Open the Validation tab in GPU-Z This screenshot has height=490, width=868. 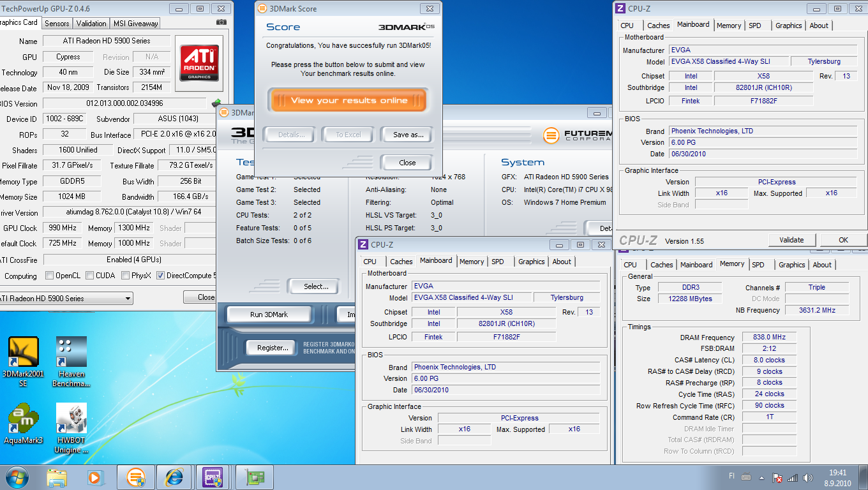coord(91,23)
